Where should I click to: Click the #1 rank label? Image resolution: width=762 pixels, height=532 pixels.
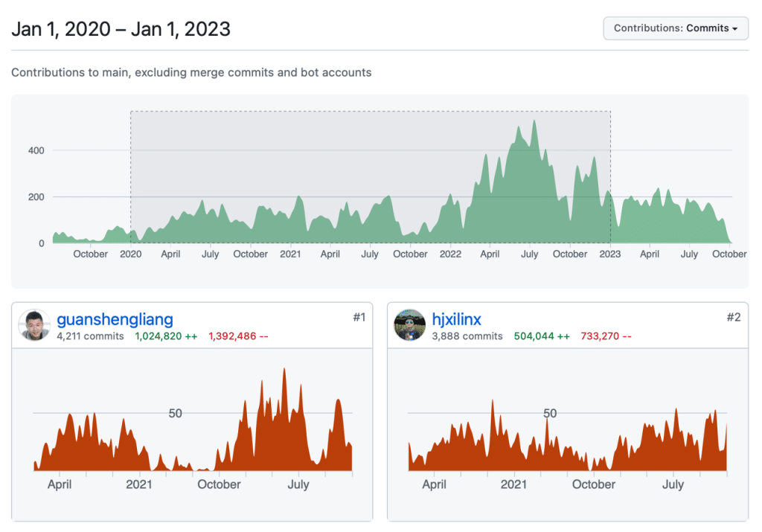click(x=359, y=318)
